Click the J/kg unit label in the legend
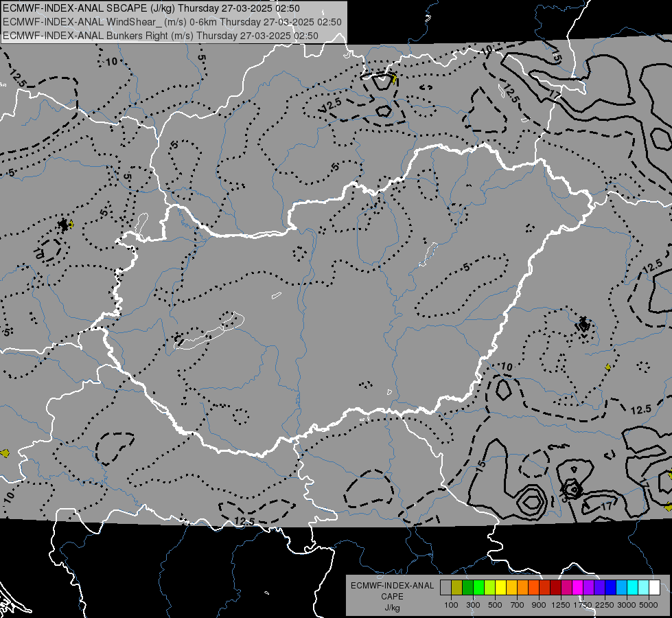This screenshot has width=672, height=618. coord(392,608)
